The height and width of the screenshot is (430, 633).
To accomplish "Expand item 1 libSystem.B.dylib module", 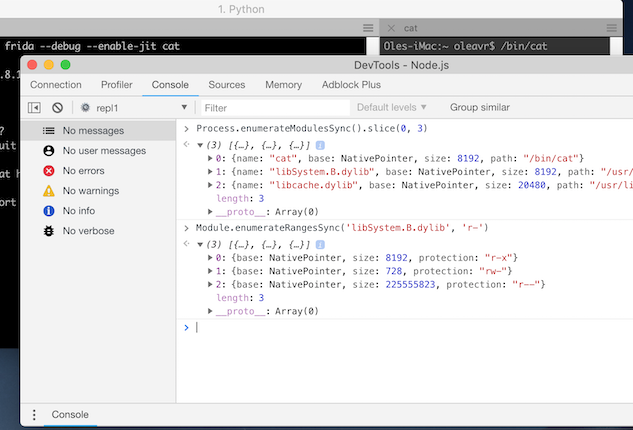I will click(x=210, y=172).
